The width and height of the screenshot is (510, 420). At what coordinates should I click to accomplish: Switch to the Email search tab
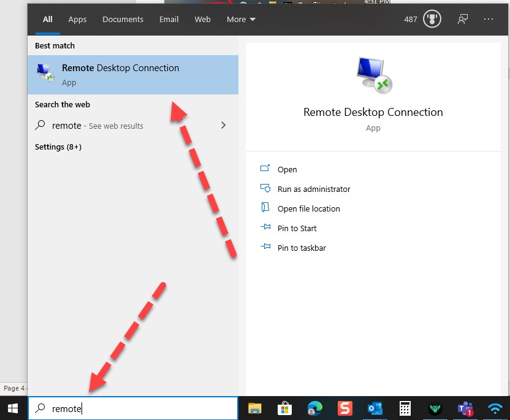click(x=169, y=19)
